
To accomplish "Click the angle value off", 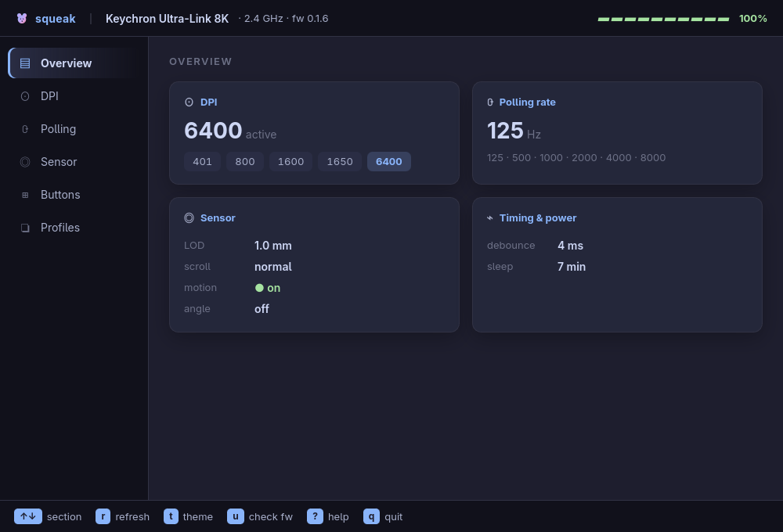I will click(x=262, y=309).
